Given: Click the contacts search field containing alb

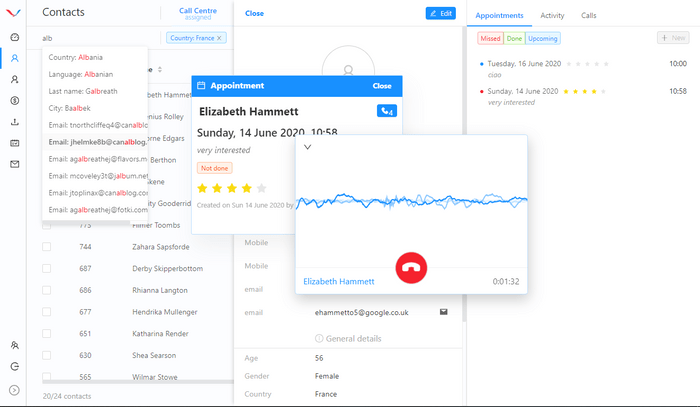Looking at the screenshot, I should click(x=95, y=38).
